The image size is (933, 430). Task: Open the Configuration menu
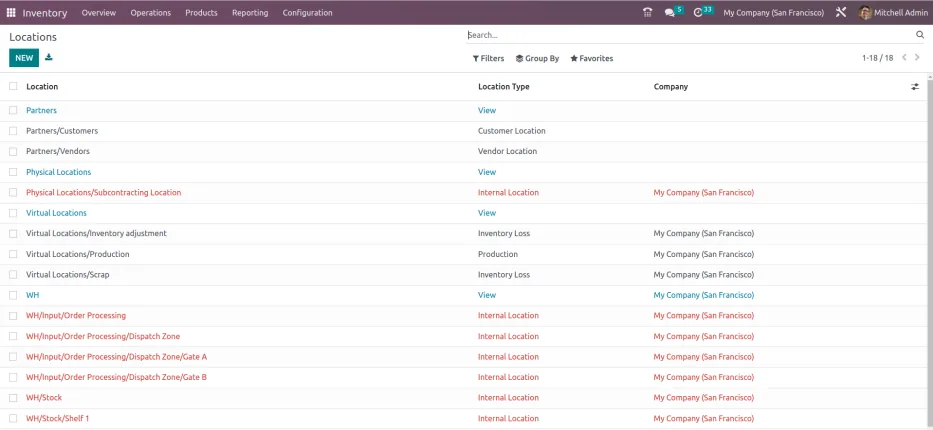[x=308, y=12]
